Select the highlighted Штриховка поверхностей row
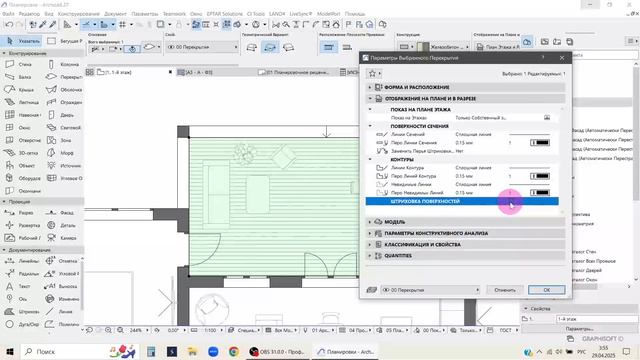Screen dimensions: 640x360 point(462,201)
